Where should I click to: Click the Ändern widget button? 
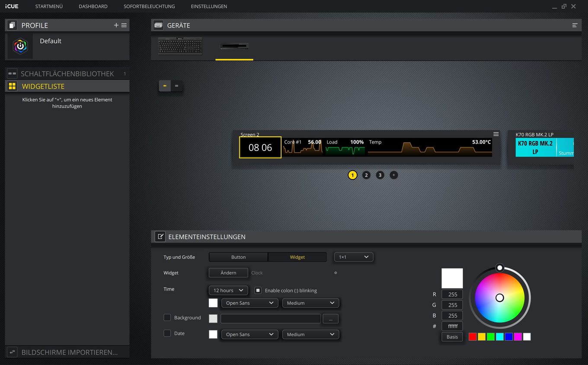tap(228, 272)
